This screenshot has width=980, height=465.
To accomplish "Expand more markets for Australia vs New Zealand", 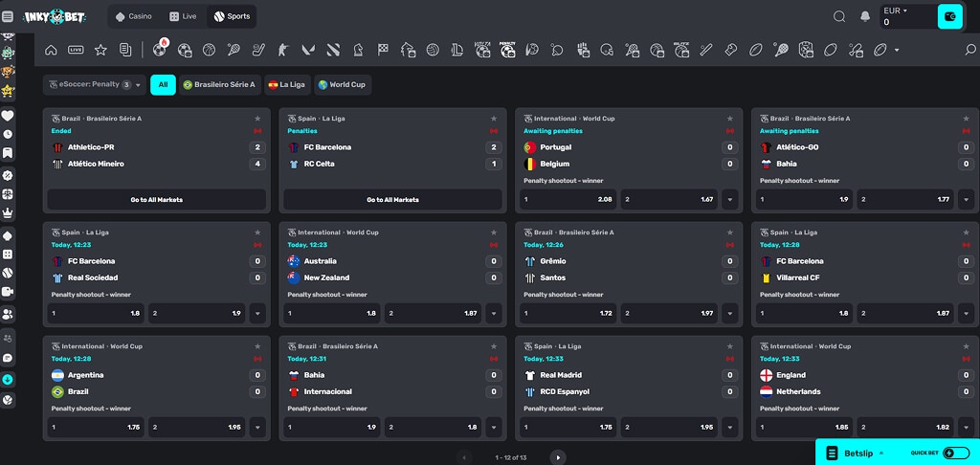I will pos(494,313).
